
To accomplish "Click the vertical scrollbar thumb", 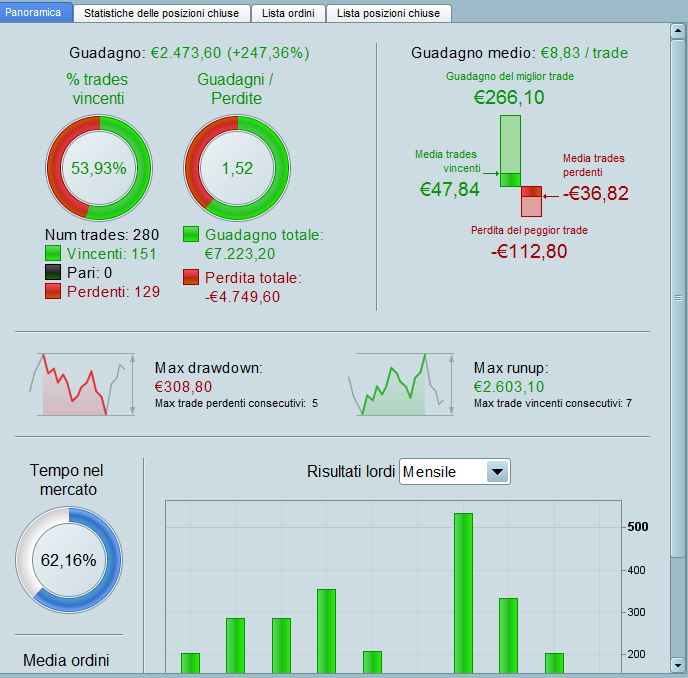I will 677,298.
